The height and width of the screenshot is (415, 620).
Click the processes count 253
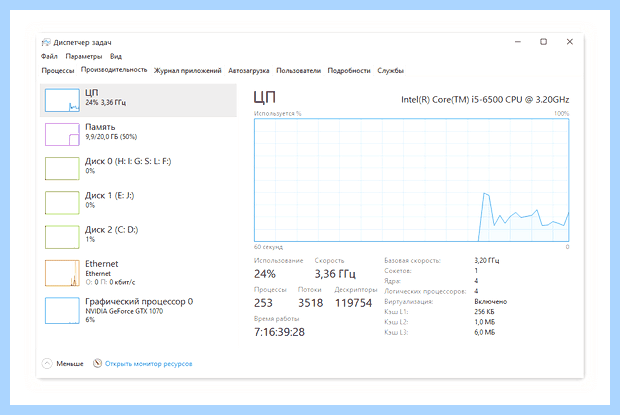tap(263, 303)
